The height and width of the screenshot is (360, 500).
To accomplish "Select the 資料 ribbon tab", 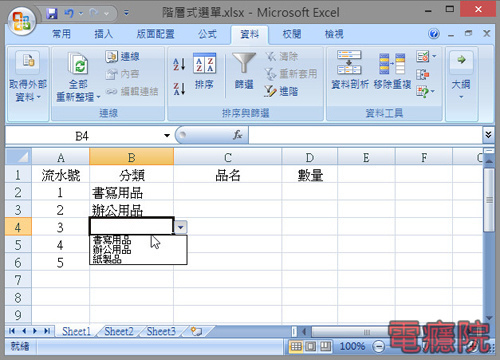I will pos(250,34).
